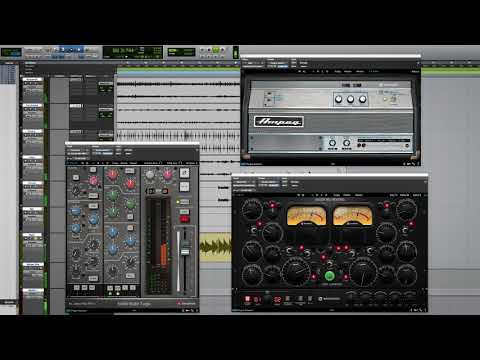Click the red button above the channel strip fader
This screenshot has width=480, height=360.
pos(184,219)
